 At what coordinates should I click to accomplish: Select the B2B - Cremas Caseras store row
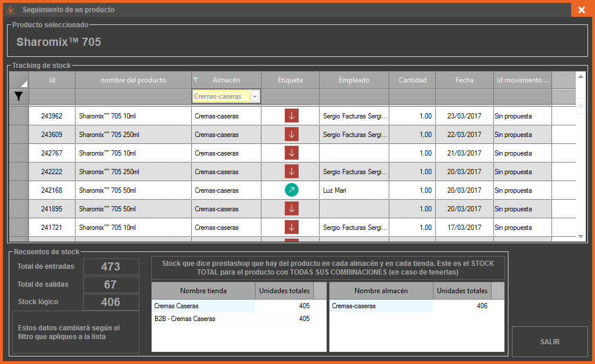pyautogui.click(x=203, y=319)
